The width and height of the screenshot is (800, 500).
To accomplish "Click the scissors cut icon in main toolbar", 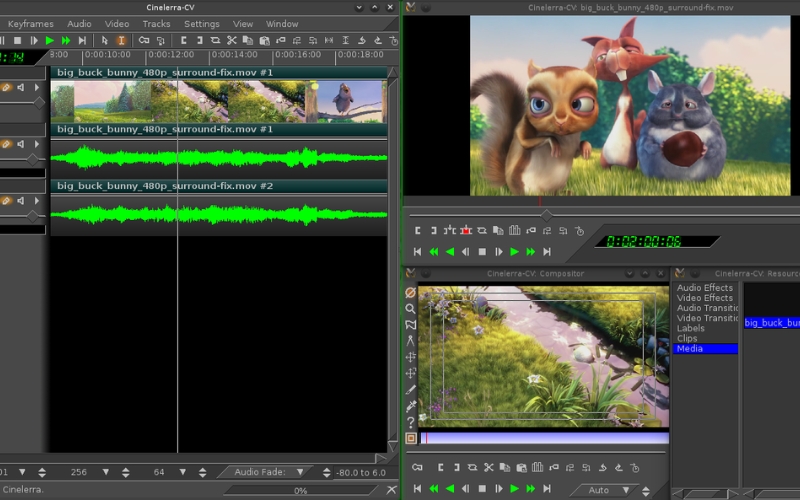I will (232, 40).
